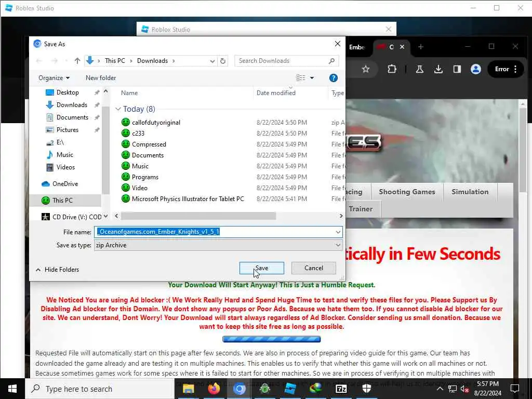Select the Video folder in file list

[x=139, y=188]
